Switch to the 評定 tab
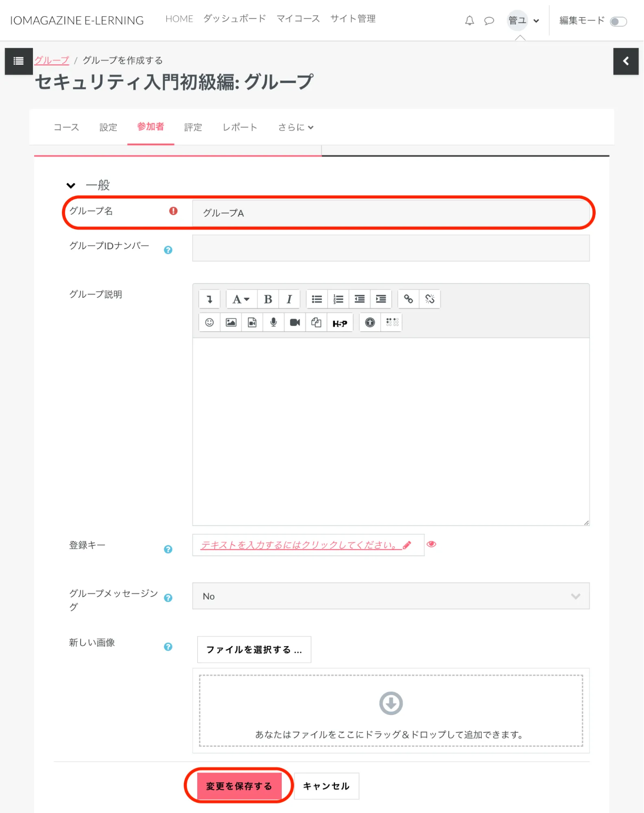The height and width of the screenshot is (813, 644). point(193,127)
